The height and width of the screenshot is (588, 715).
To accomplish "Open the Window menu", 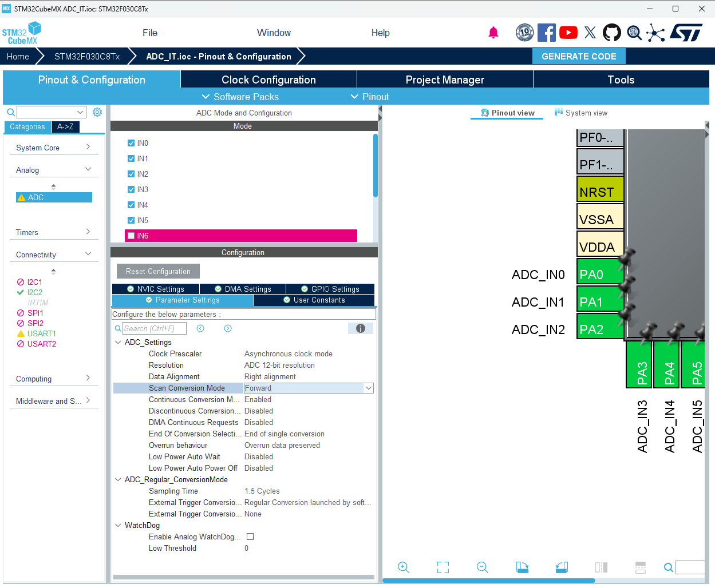I will point(274,33).
